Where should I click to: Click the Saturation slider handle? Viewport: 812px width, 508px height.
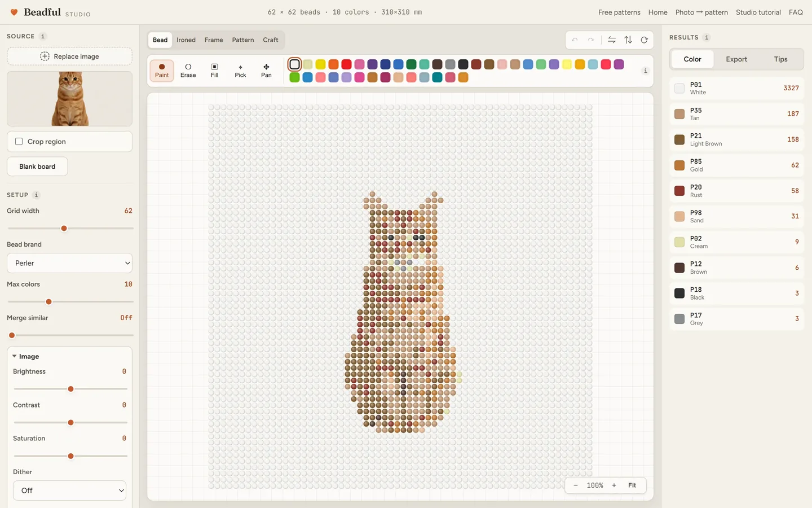tap(70, 456)
